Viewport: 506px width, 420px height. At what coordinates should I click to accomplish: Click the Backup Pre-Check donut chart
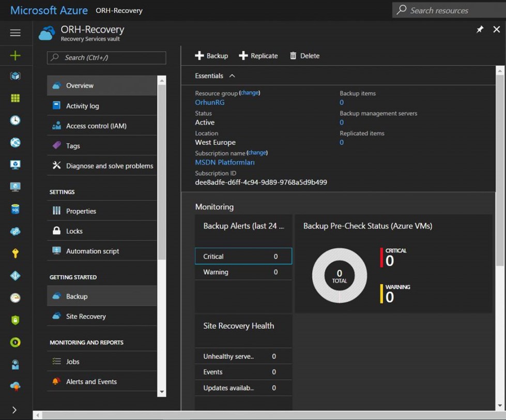click(x=340, y=275)
